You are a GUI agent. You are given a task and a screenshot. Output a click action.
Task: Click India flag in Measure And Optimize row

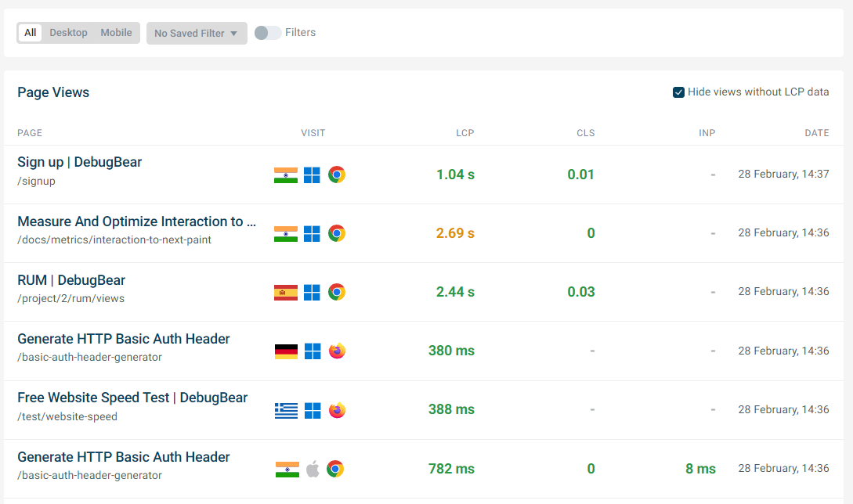(x=286, y=234)
